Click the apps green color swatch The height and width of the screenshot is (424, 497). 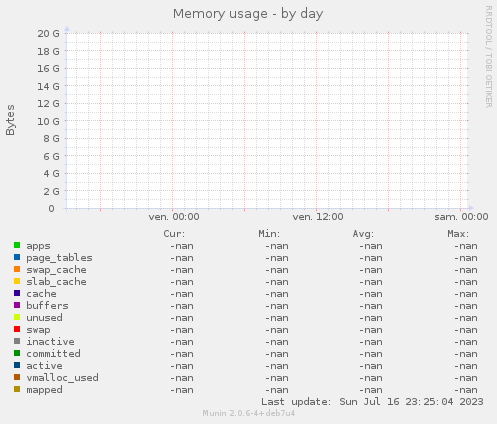point(17,245)
